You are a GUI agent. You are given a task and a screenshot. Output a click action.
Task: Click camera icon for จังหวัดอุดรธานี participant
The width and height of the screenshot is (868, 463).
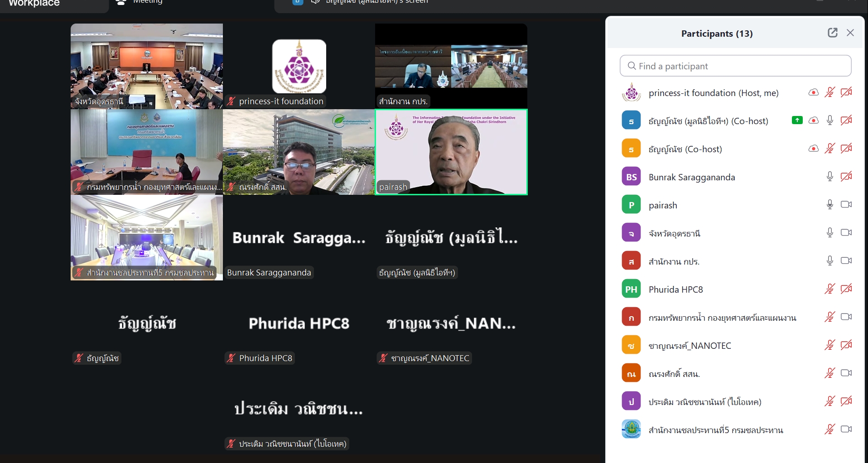pyautogui.click(x=846, y=233)
